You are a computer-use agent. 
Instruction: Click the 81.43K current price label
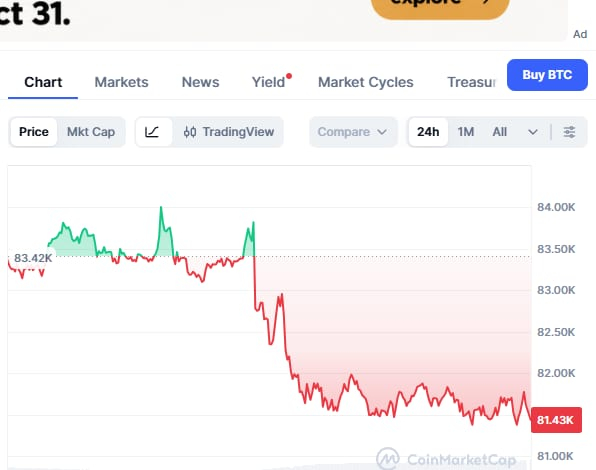[556, 420]
